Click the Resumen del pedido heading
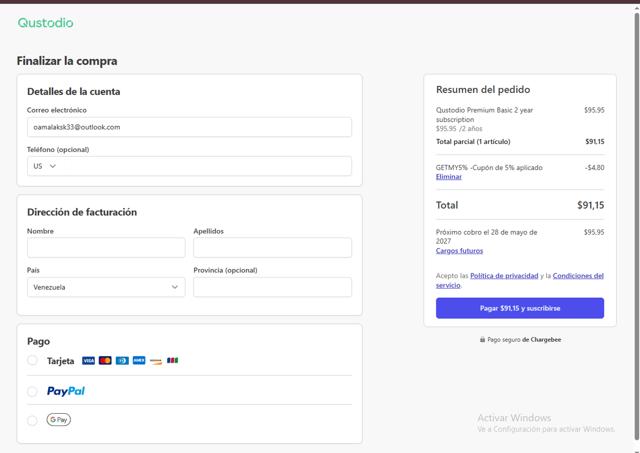The width and height of the screenshot is (640, 453). click(483, 90)
